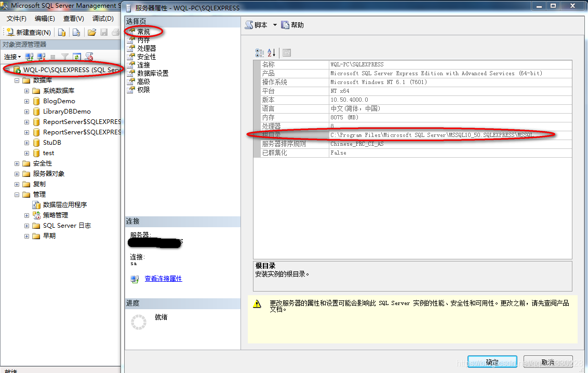Screen dimensions: 588x373
Task: Select the 版本 value 10.50.4000.0
Action: click(x=349, y=100)
